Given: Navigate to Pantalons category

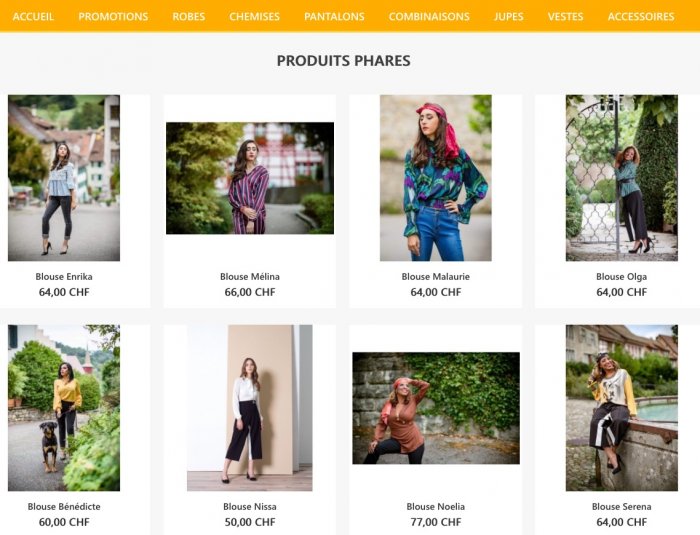Looking at the screenshot, I should (334, 17).
